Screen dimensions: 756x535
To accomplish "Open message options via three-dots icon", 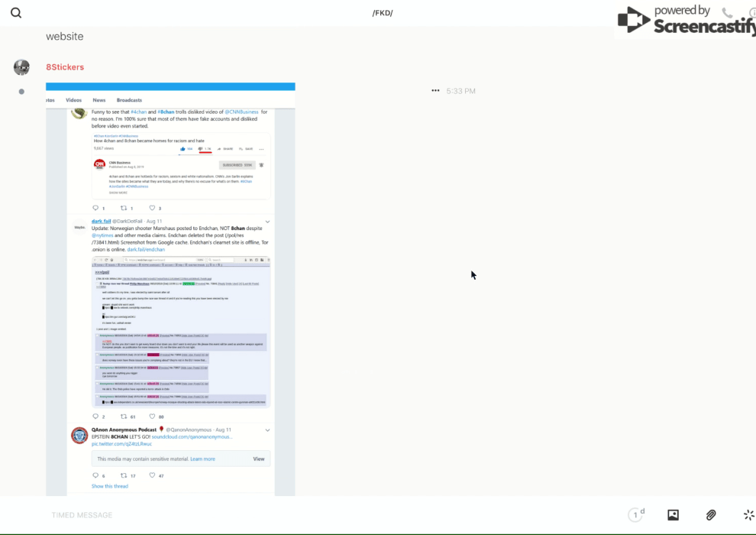I will pyautogui.click(x=435, y=91).
